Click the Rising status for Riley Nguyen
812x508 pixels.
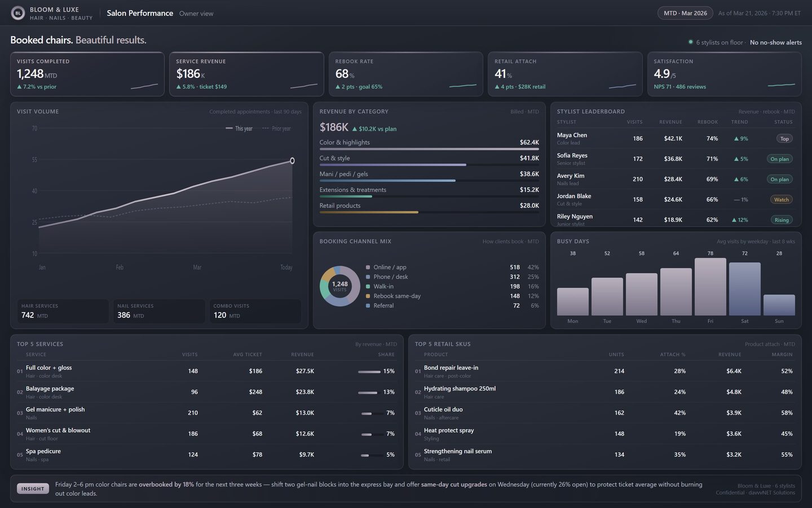pyautogui.click(x=782, y=220)
